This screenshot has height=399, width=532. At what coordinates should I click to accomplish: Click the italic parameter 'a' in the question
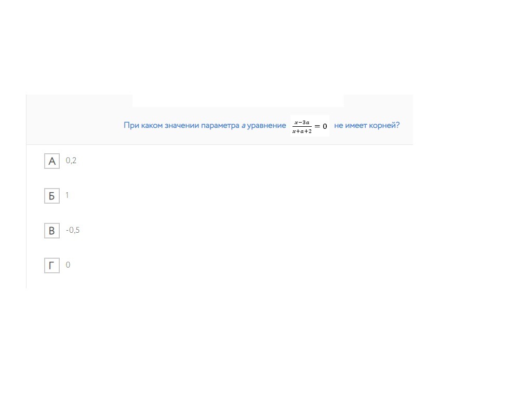[x=244, y=126]
